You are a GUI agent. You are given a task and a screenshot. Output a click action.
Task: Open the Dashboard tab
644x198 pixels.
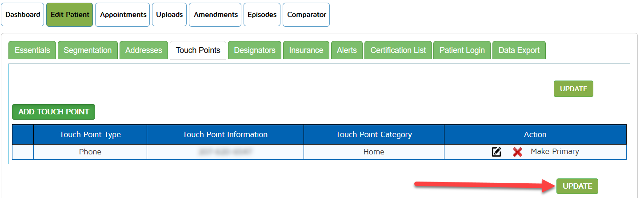point(23,15)
